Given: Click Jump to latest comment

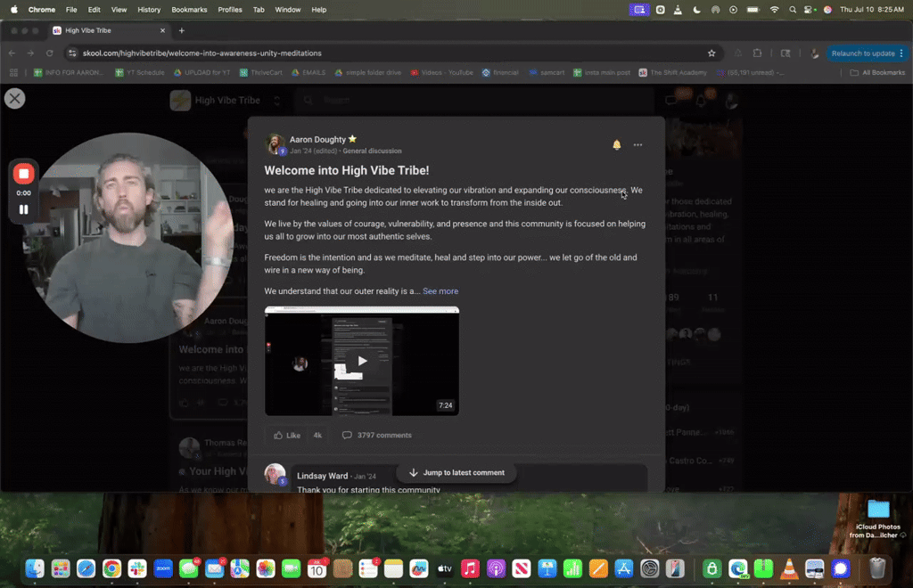Looking at the screenshot, I should [x=456, y=472].
